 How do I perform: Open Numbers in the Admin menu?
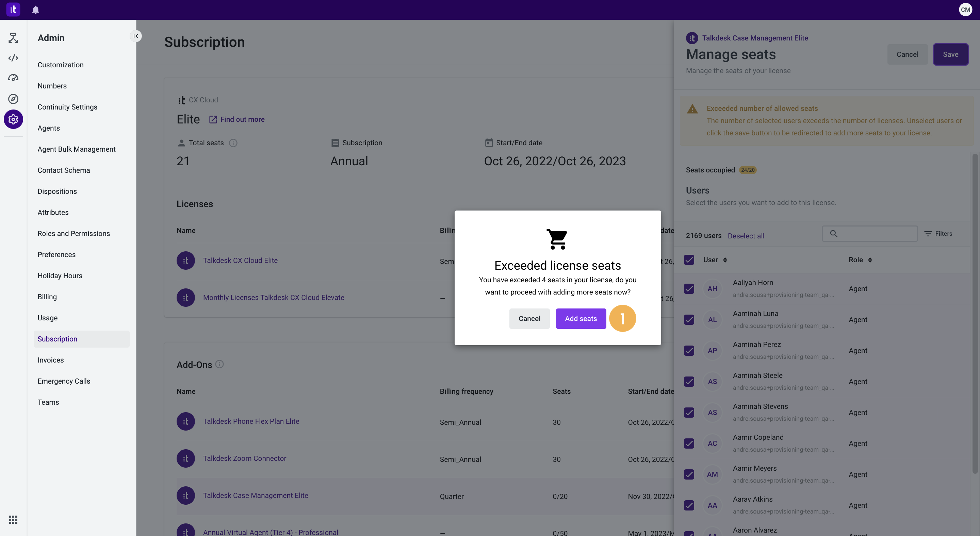52,86
